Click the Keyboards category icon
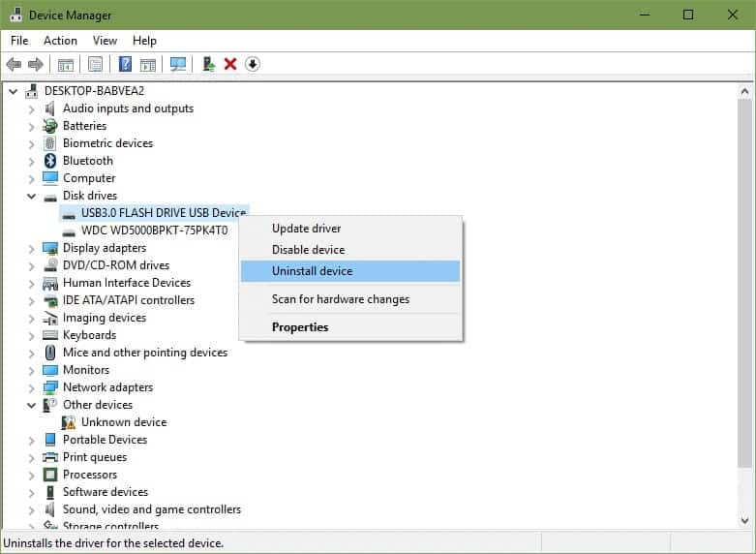756x554 pixels. click(x=50, y=335)
